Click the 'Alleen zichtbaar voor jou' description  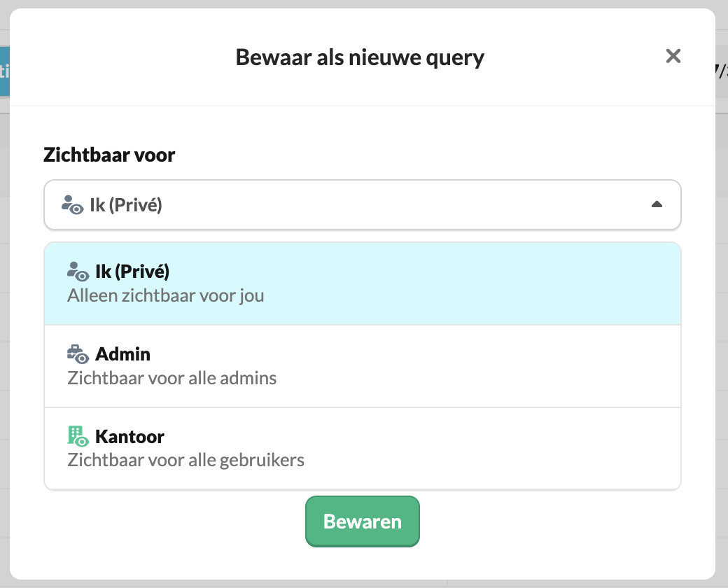[166, 295]
